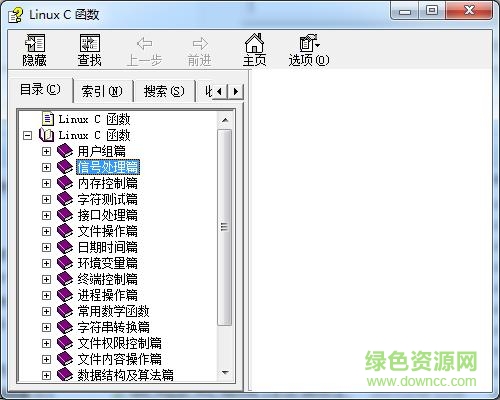Click the help icon in the title bar
The height and width of the screenshot is (400, 500).
[x=16, y=15]
